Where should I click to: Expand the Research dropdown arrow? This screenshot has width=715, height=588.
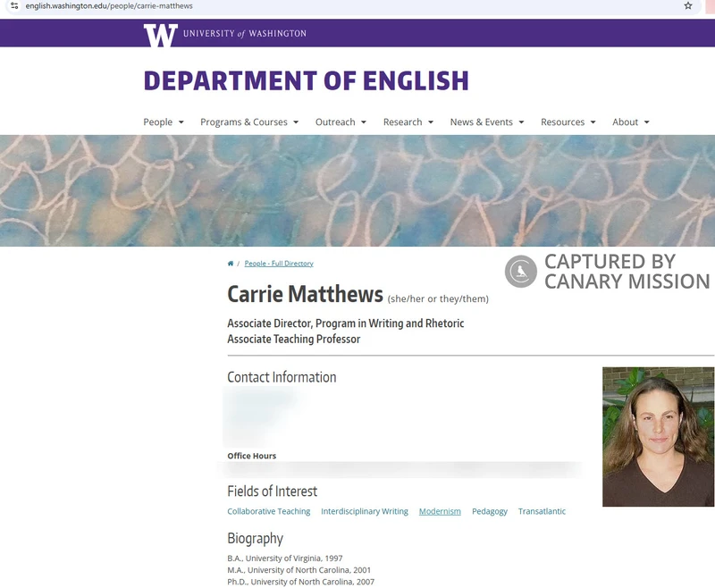pyautogui.click(x=431, y=122)
